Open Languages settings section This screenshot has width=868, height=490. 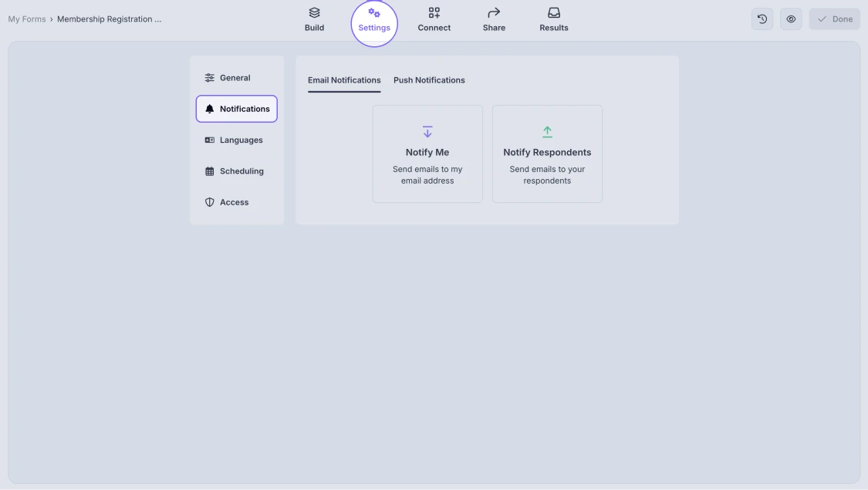241,140
